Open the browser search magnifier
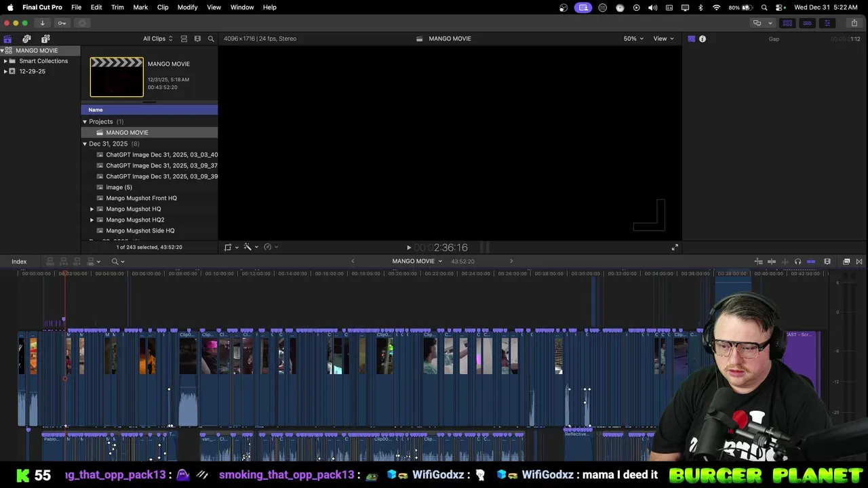 pos(211,39)
